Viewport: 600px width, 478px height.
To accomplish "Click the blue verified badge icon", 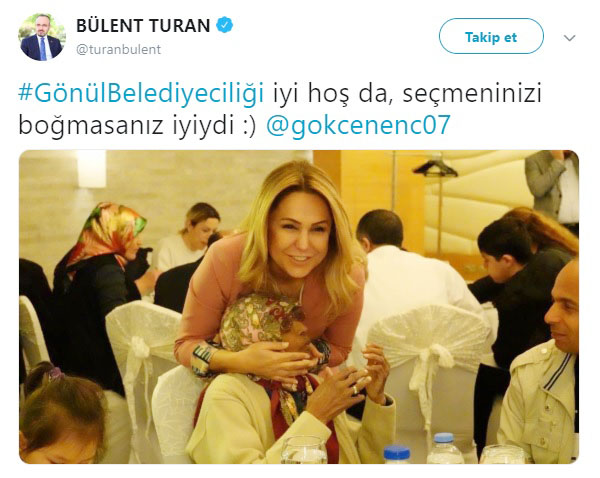I will click(225, 25).
